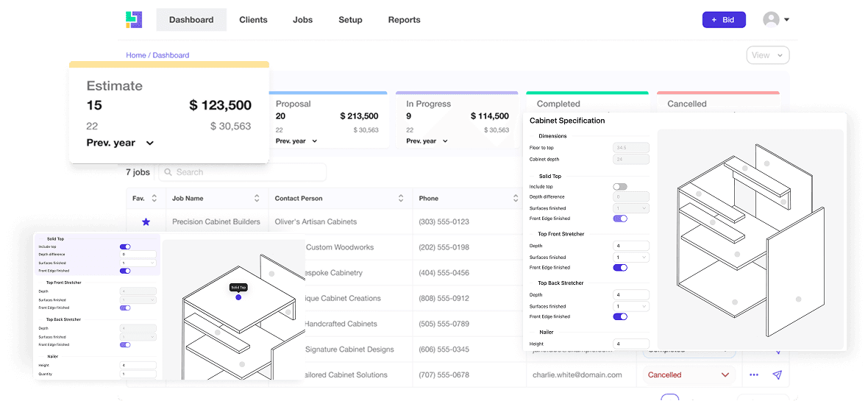Open the Clients tab

(253, 20)
